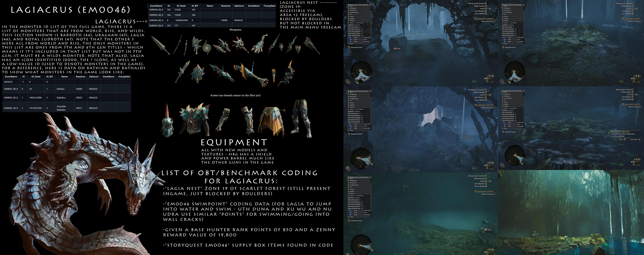Expand Configuration section in top-left REFramework panel

[359, 8]
